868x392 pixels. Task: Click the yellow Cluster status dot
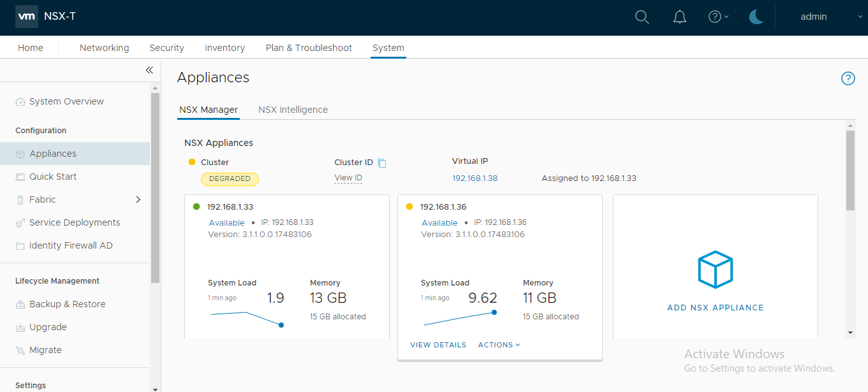tap(191, 162)
